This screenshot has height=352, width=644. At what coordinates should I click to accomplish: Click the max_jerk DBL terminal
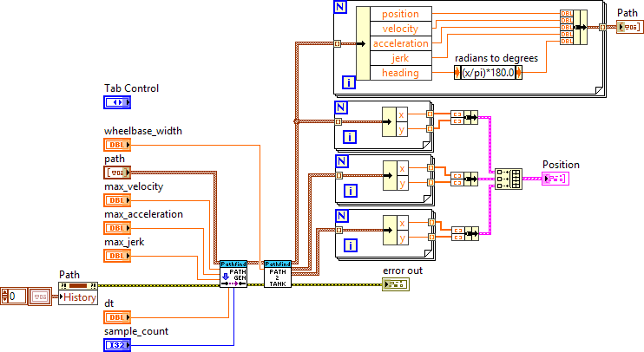[x=117, y=256]
